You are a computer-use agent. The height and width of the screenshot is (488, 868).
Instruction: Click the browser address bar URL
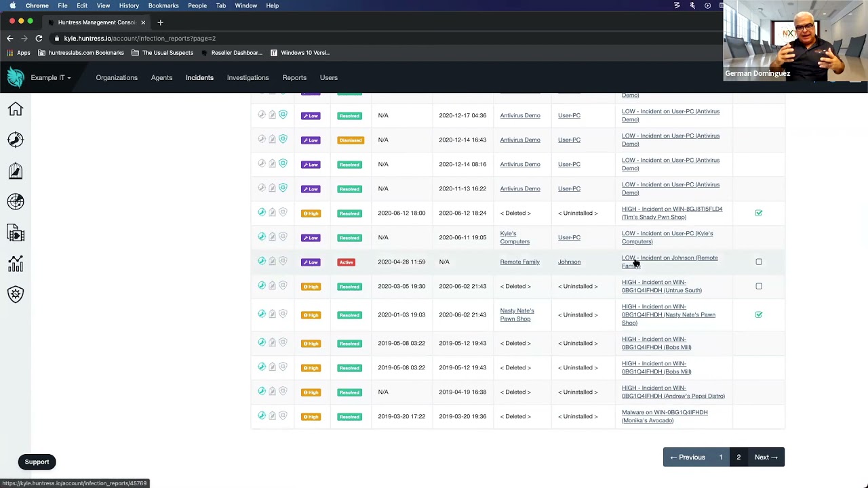click(140, 39)
